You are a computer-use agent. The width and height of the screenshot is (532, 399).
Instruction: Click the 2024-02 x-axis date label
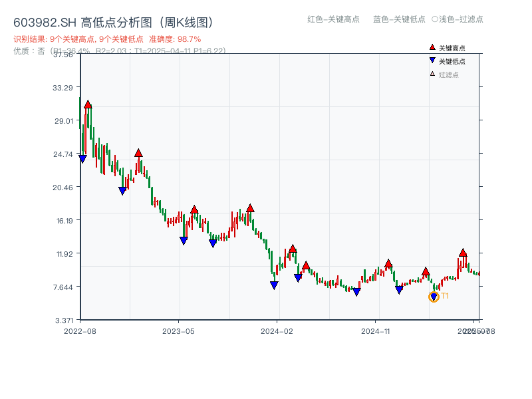coord(277,331)
